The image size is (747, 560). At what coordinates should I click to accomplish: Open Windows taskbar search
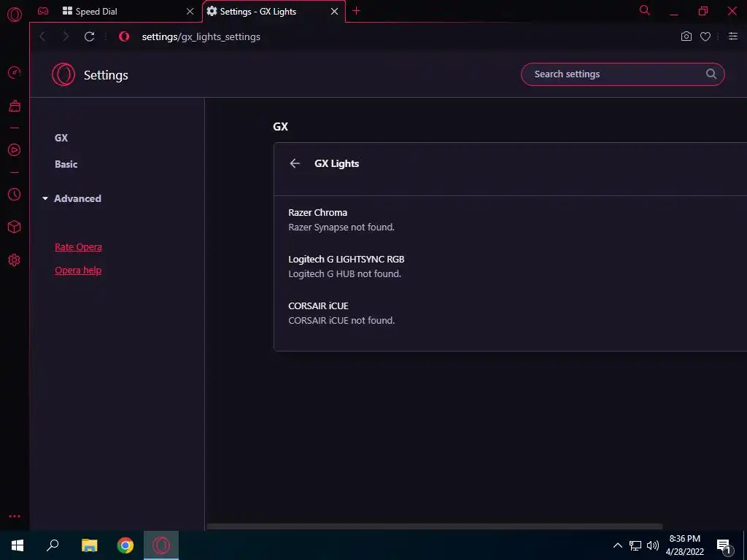point(53,545)
